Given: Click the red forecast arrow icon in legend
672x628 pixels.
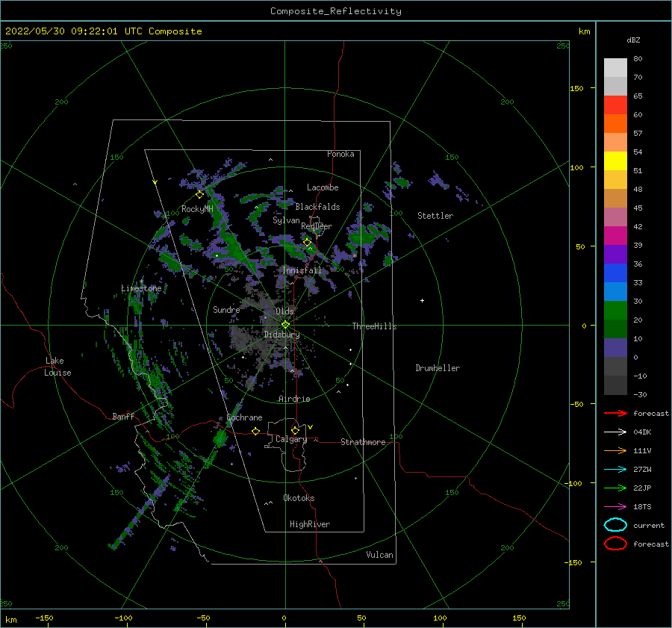Looking at the screenshot, I should point(615,413).
